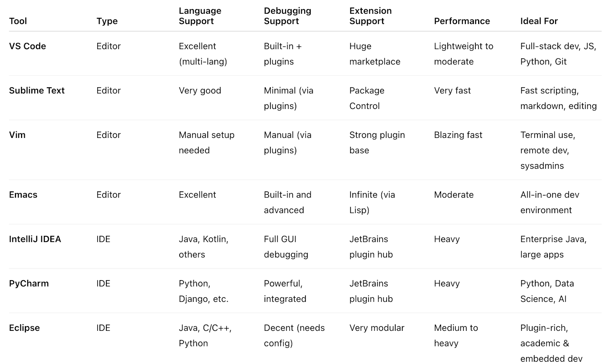Select the Extension Support column header
Viewport: 610px width, 364px height.
pyautogui.click(x=370, y=16)
